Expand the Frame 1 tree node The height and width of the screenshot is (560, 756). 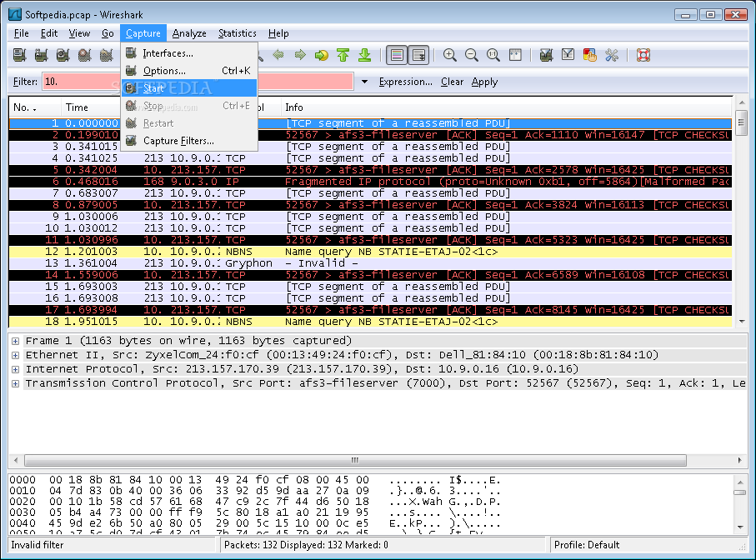point(15,341)
